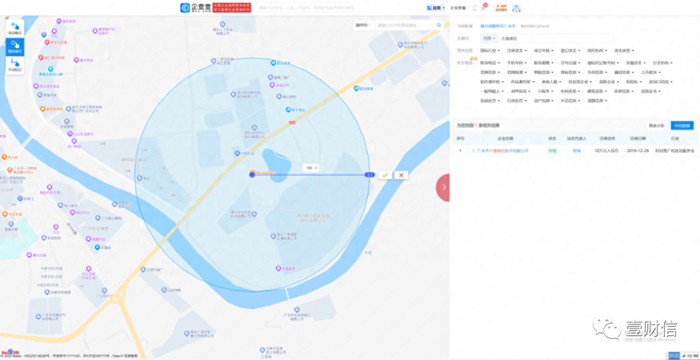Expand the 成立年限 filter
This screenshot has width=700, height=360.
544,50
